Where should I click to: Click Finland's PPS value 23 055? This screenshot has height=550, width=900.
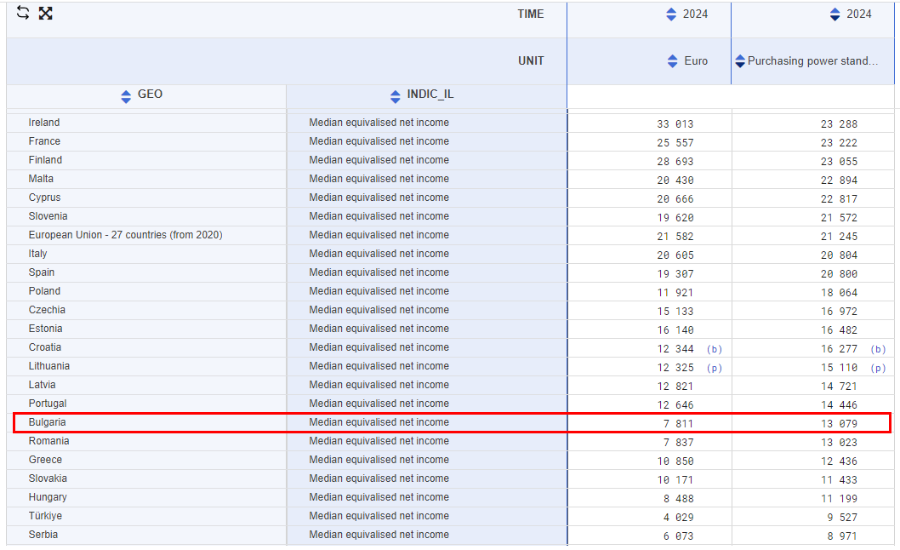click(x=839, y=161)
